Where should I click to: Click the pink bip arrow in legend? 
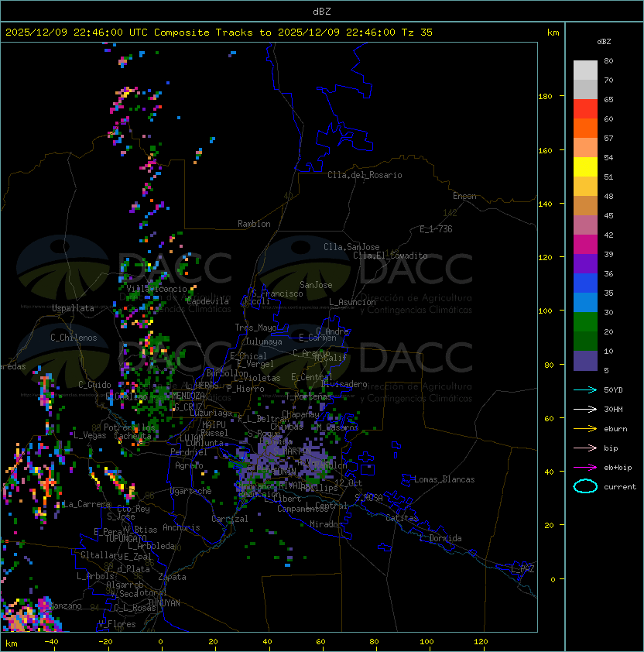pos(585,448)
